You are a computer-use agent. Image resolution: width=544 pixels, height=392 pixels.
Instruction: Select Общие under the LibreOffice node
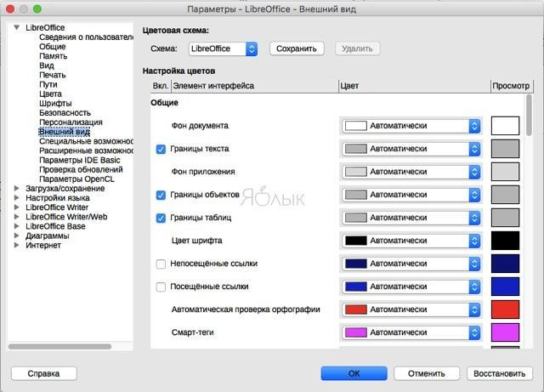coord(53,47)
